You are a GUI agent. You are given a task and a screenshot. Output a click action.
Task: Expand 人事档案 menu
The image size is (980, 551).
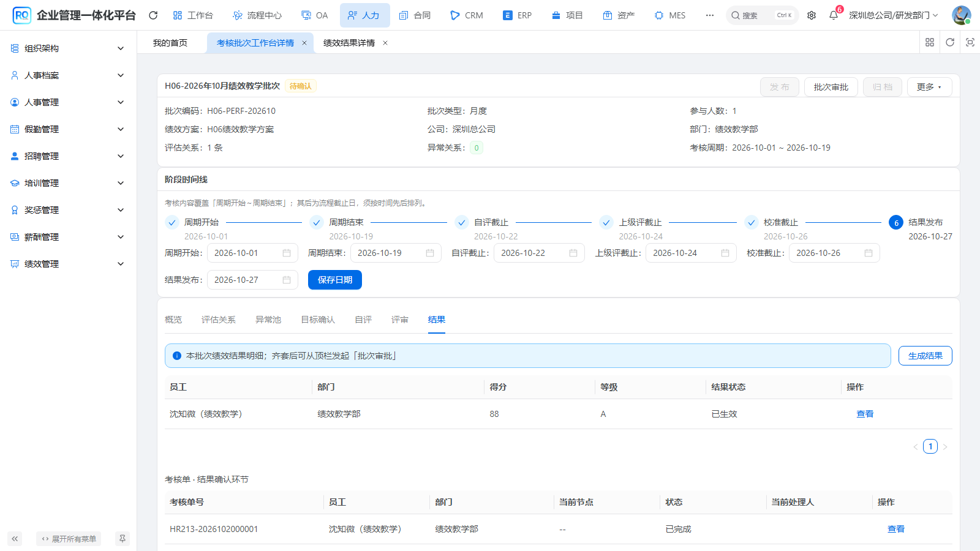[x=68, y=75]
